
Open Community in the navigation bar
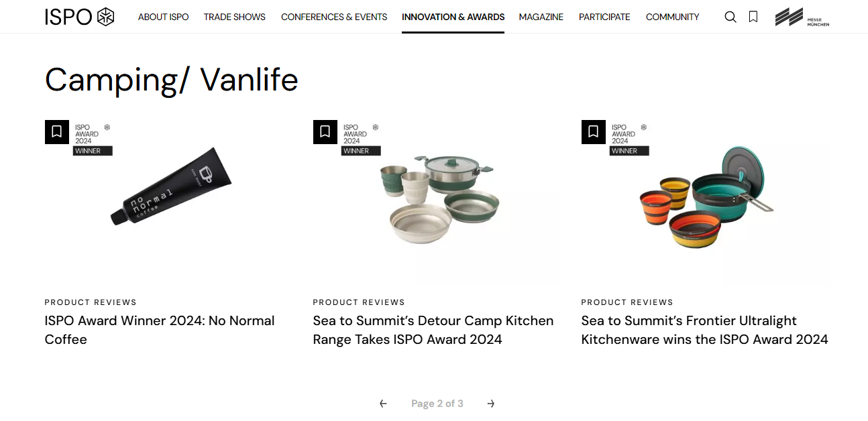tap(672, 17)
